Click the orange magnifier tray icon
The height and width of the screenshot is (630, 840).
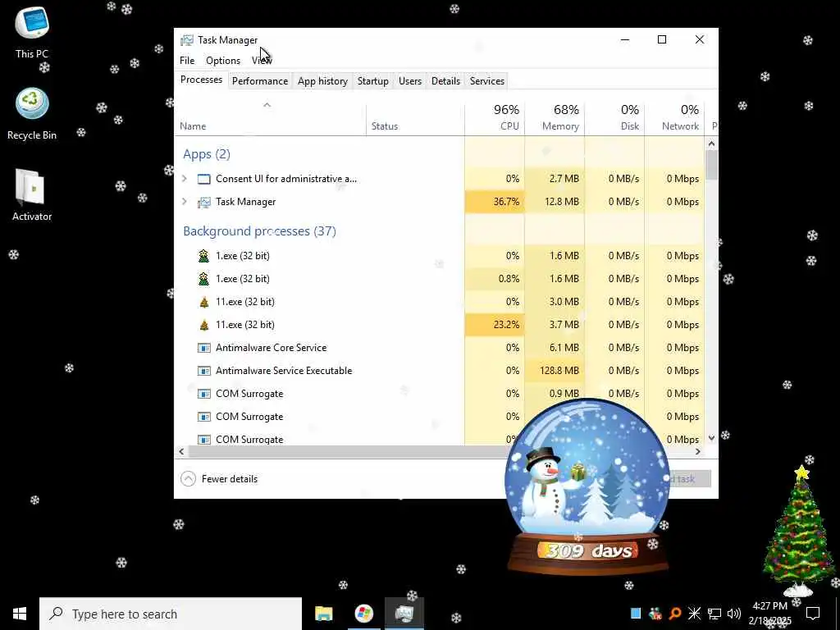pyautogui.click(x=675, y=614)
